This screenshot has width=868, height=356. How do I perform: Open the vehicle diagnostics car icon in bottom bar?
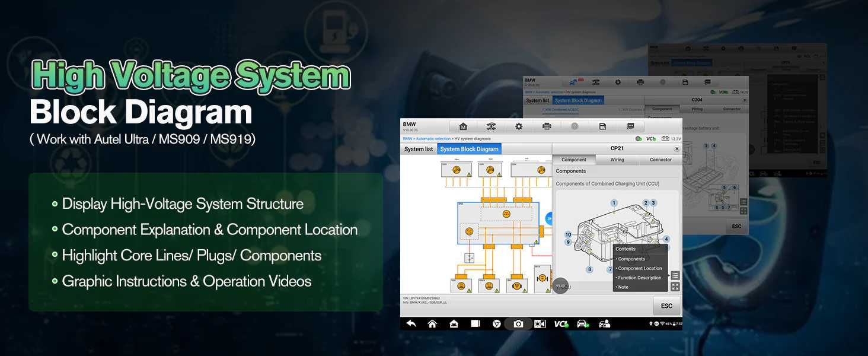point(583,323)
